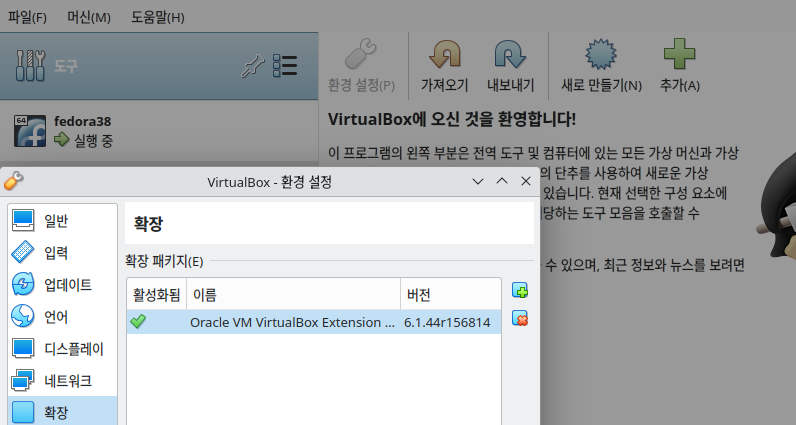Select 일반 settings category

[63, 221]
